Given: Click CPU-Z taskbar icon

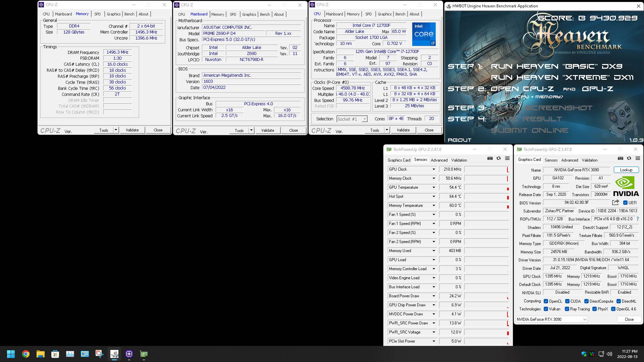Looking at the screenshot, I should click(x=129, y=354).
